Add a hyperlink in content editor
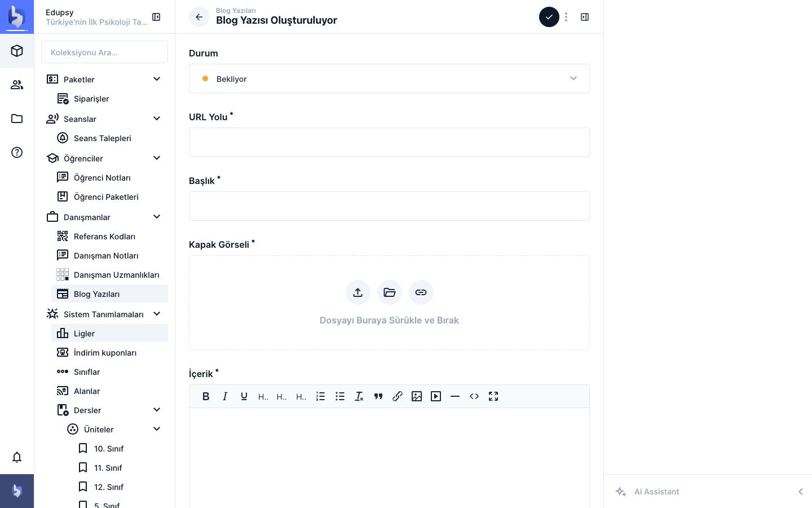812x508 pixels. pyautogui.click(x=398, y=396)
